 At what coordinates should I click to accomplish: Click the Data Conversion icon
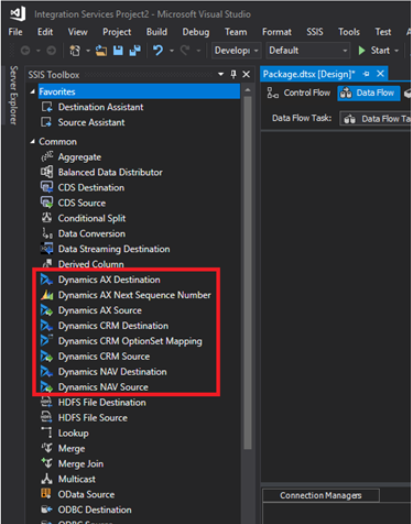click(47, 233)
